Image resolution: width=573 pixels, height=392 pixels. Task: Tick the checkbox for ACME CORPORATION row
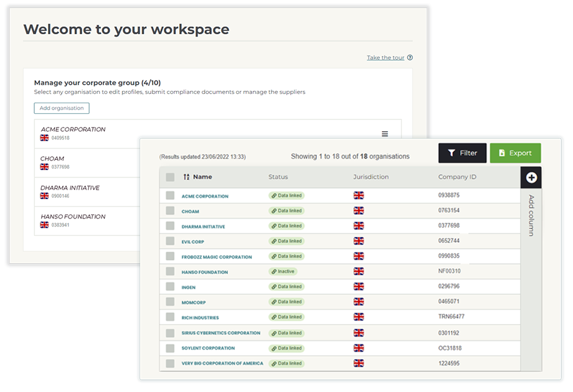click(x=170, y=195)
